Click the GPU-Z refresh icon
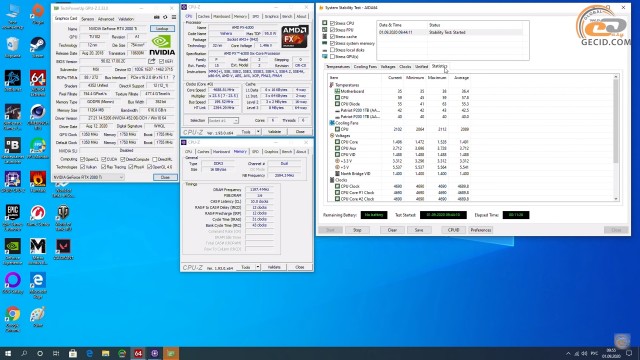The height and width of the screenshot is (360, 640). tap(165, 17)
